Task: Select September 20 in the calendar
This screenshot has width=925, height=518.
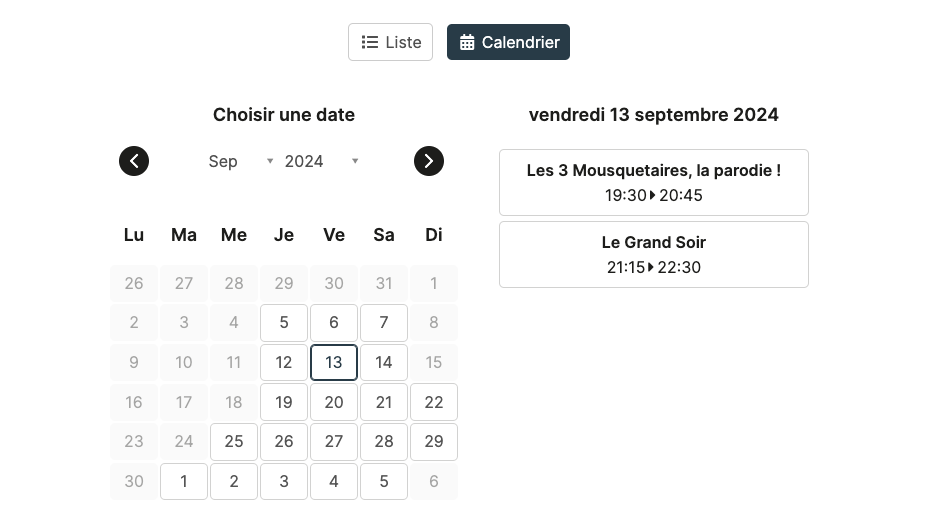Action: pos(334,402)
